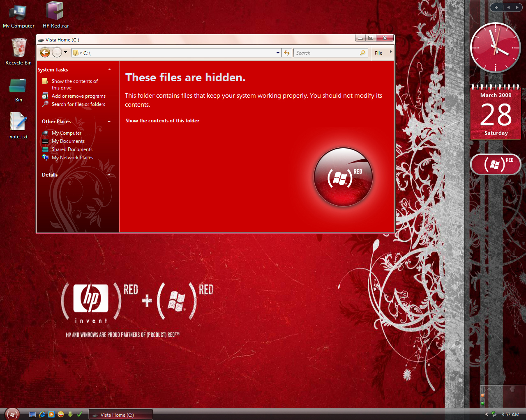Screen dimensions: 526x420
Task: Click the Refresh button beside address bar
Action: coord(287,53)
